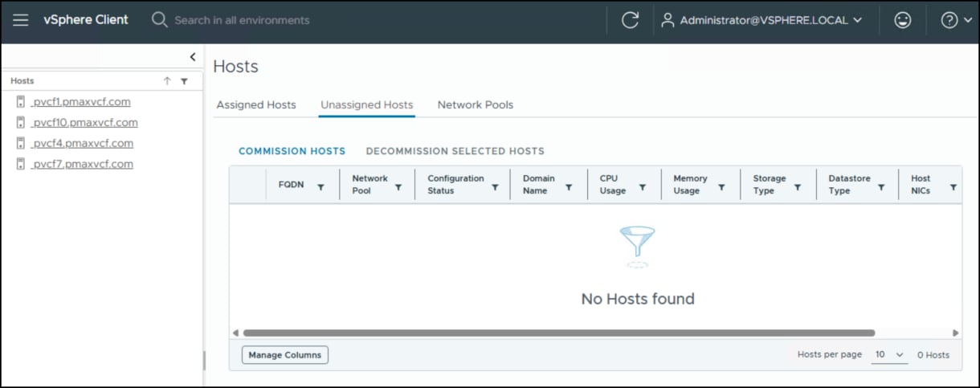This screenshot has width=980, height=388.
Task: Open pvcf4.pmaxvcf.com host link
Action: pos(82,144)
